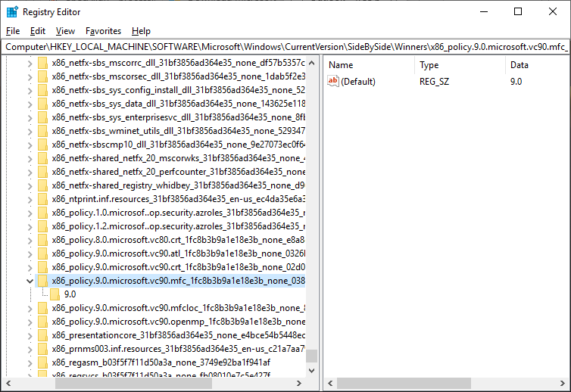Expand the x86_policy.9.0.microsoft.vc90.openmp key
Screen dimensions: 571x392
(30, 322)
